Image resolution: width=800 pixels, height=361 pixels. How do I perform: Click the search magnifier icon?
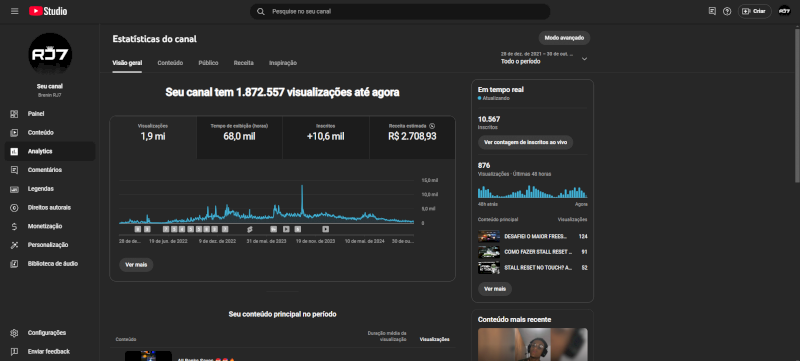[261, 11]
